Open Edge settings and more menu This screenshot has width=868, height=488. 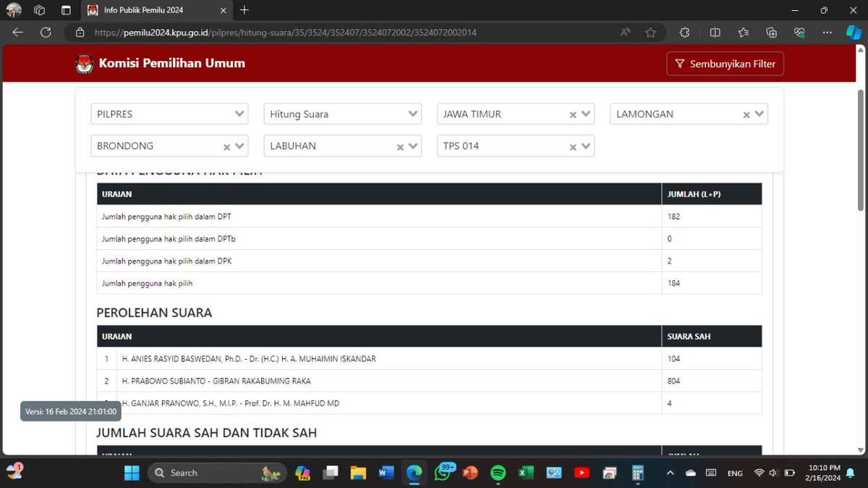[827, 32]
